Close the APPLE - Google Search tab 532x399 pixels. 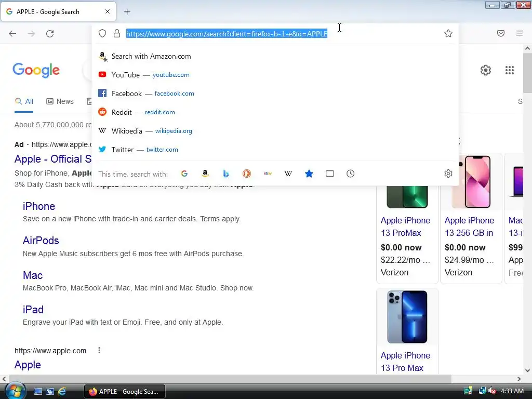[108, 11]
